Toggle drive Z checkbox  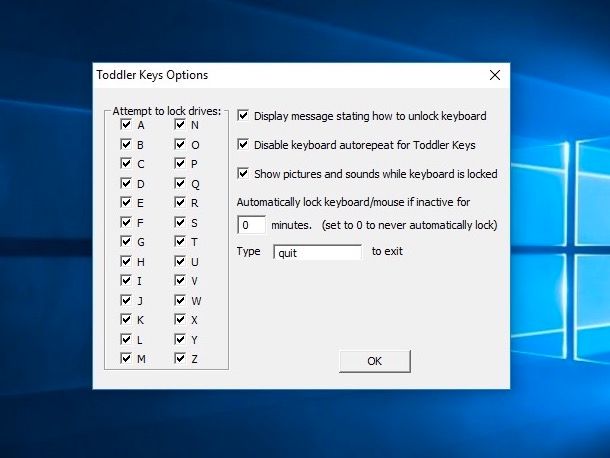pyautogui.click(x=180, y=358)
